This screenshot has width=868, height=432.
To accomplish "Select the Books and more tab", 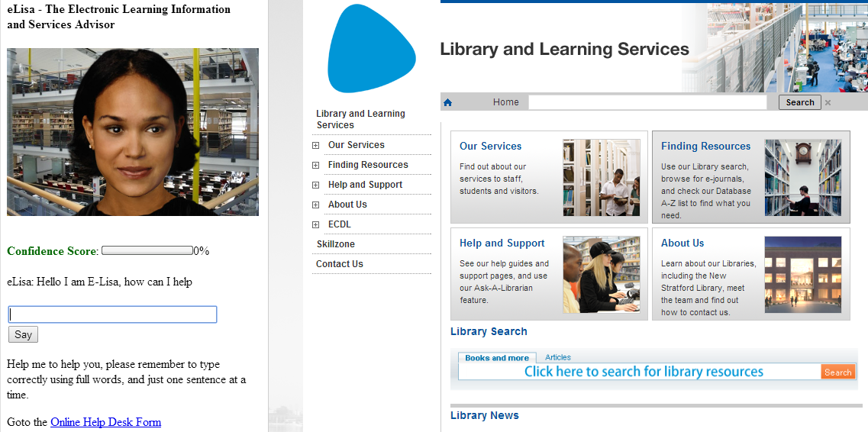I will pyautogui.click(x=497, y=358).
